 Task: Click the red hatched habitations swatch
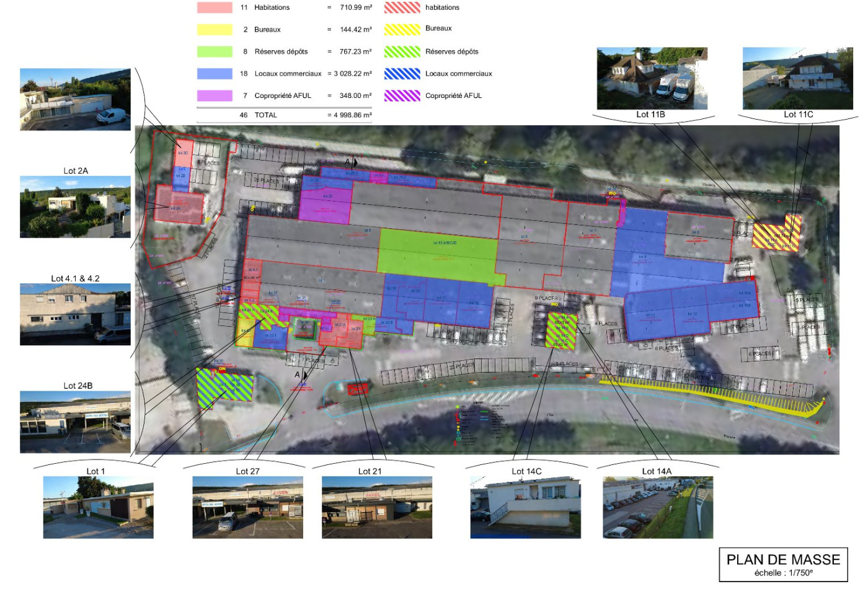click(x=402, y=7)
